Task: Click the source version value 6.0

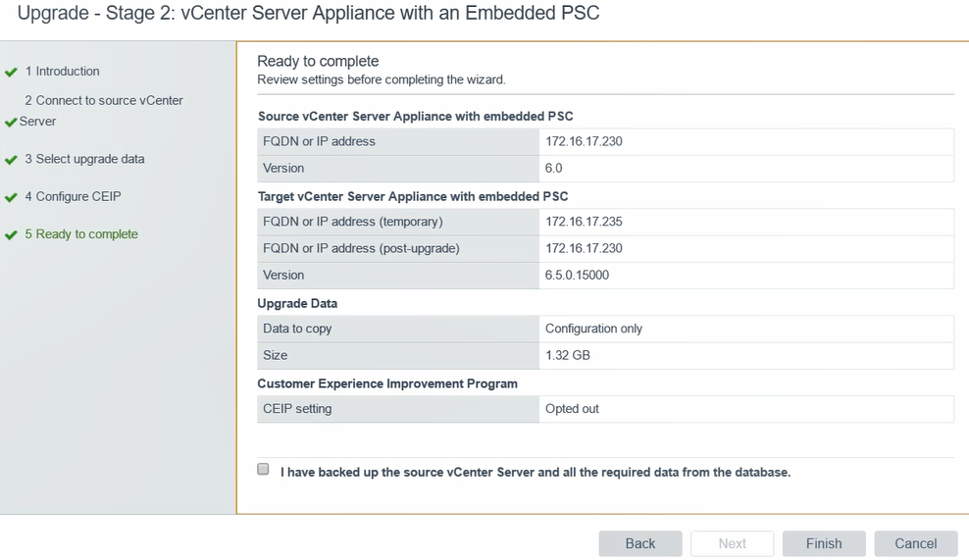Action: [554, 168]
